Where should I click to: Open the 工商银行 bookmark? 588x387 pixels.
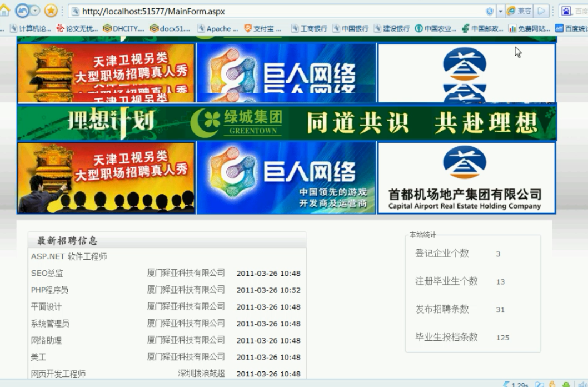[x=310, y=28]
